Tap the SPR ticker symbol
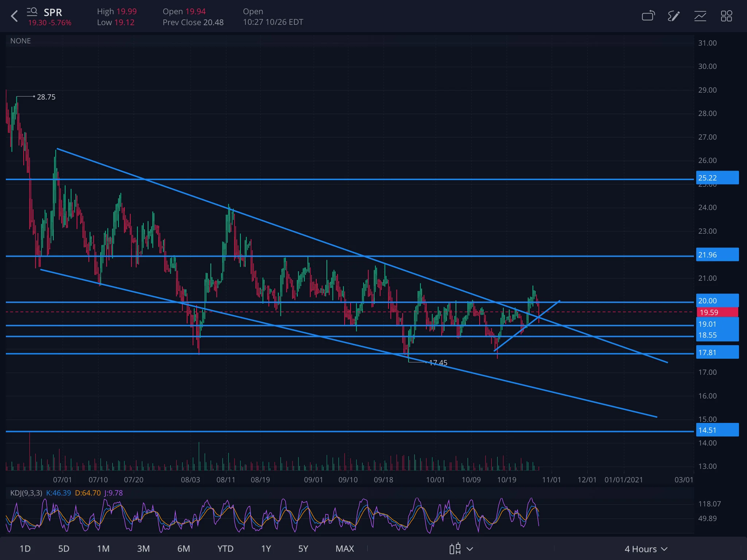 click(53, 12)
